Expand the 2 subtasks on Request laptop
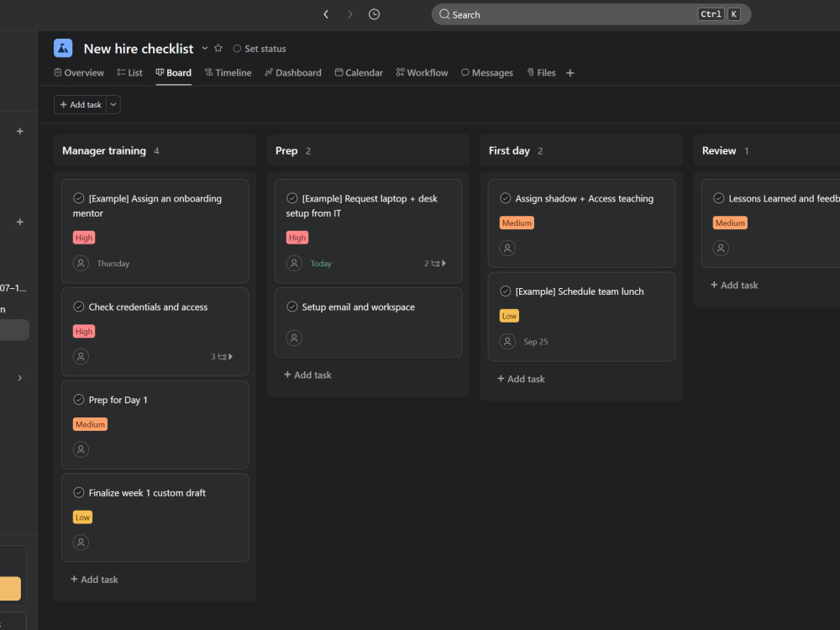 pyautogui.click(x=435, y=264)
